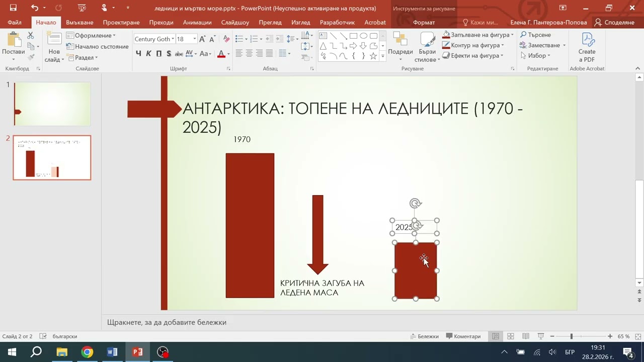Switch to the Вмъкване tab
This screenshot has height=362, width=644.
79,23
